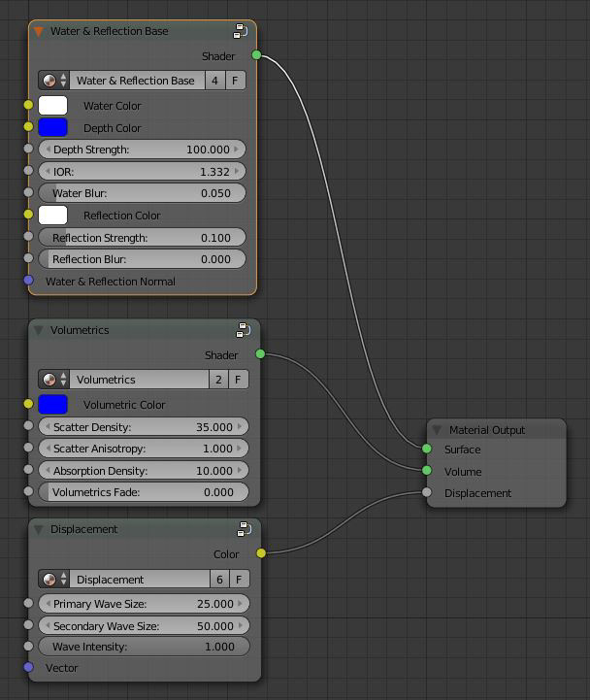Click the Displacement group name field
This screenshot has width=590, height=700.
pos(140,579)
